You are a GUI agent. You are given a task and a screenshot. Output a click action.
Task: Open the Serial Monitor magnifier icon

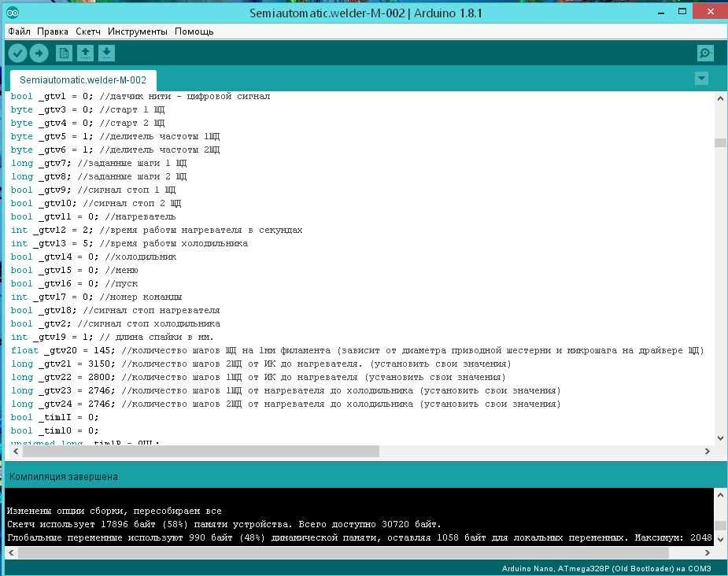(705, 54)
